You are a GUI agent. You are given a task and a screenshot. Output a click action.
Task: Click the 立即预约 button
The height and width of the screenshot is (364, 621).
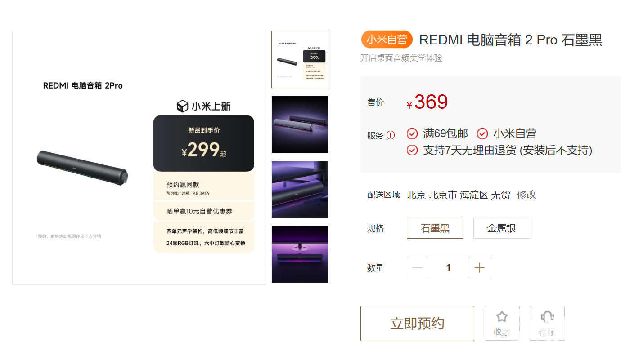point(417,324)
